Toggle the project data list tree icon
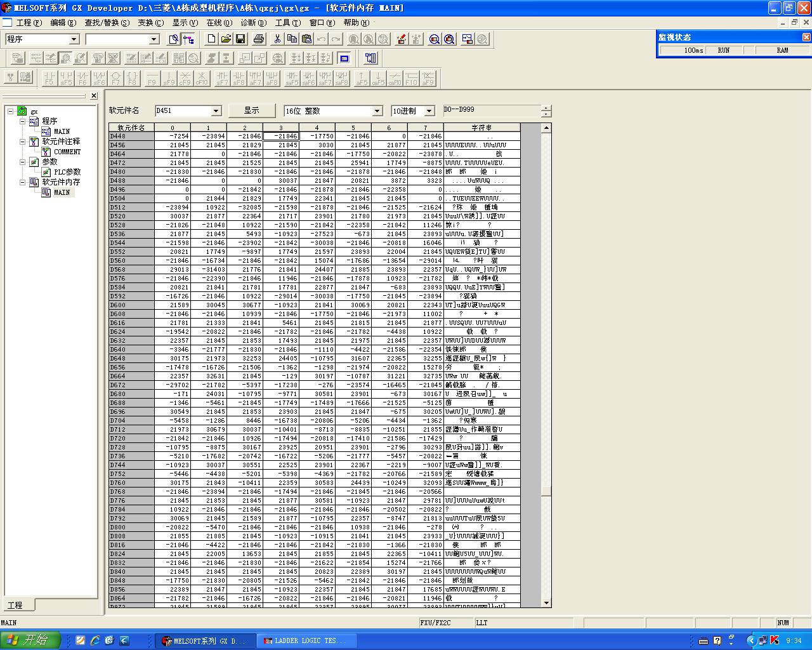This screenshot has height=650, width=812. click(188, 39)
